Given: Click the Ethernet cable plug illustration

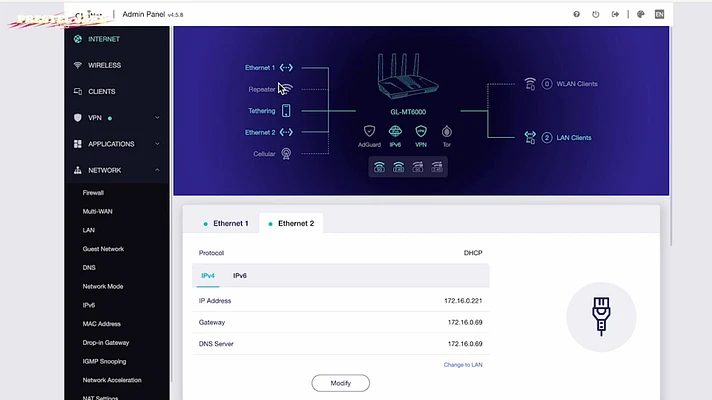Looking at the screenshot, I should point(601,316).
